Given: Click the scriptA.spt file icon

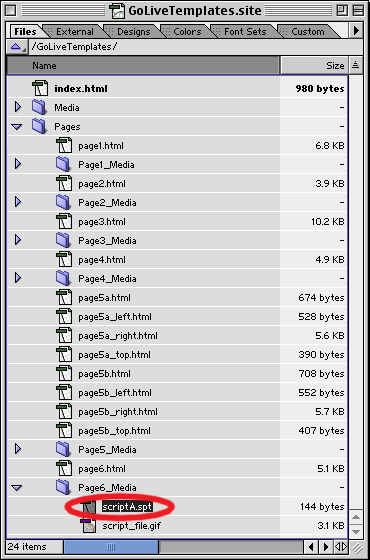Looking at the screenshot, I should 88,506.
